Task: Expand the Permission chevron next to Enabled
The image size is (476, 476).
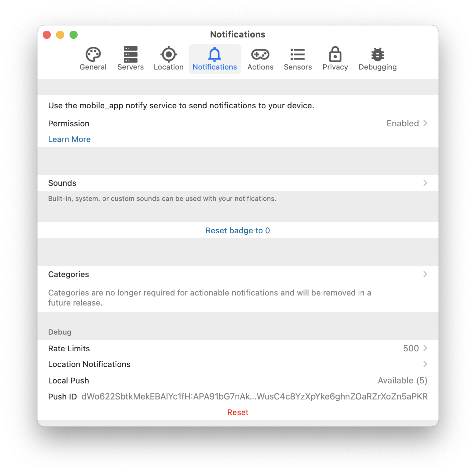Action: point(425,123)
